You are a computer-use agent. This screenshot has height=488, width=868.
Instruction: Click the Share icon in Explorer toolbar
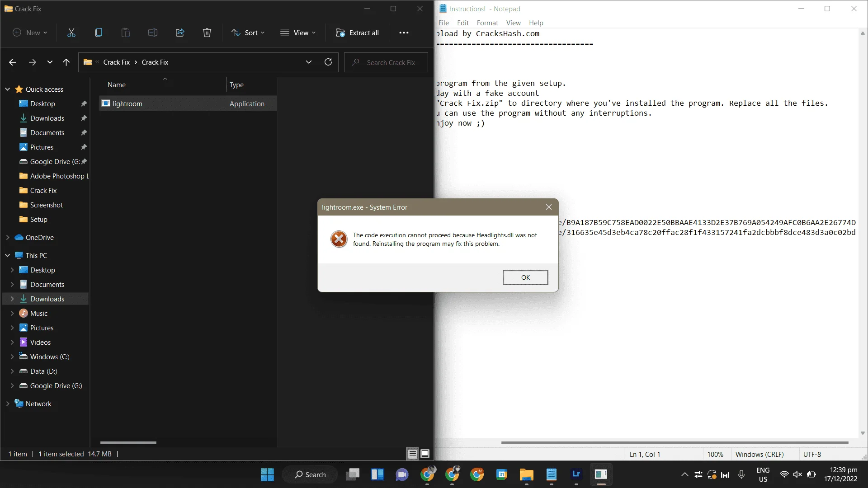click(180, 33)
